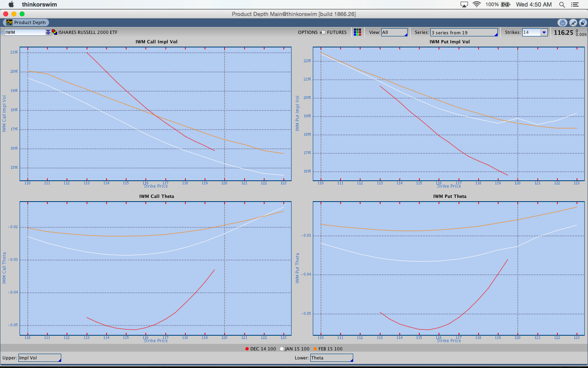Image resolution: width=588 pixels, height=368 pixels.
Task: Click the AirPlay display icon
Action: tap(464, 4)
